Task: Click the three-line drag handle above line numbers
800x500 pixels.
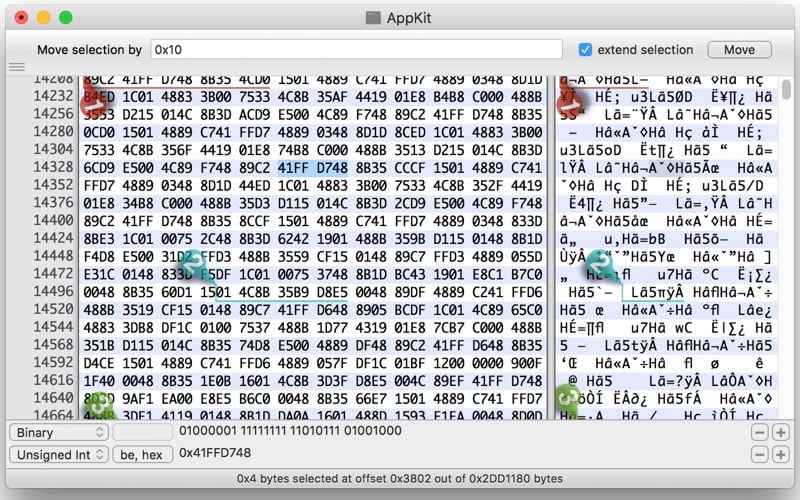Action: [16, 68]
